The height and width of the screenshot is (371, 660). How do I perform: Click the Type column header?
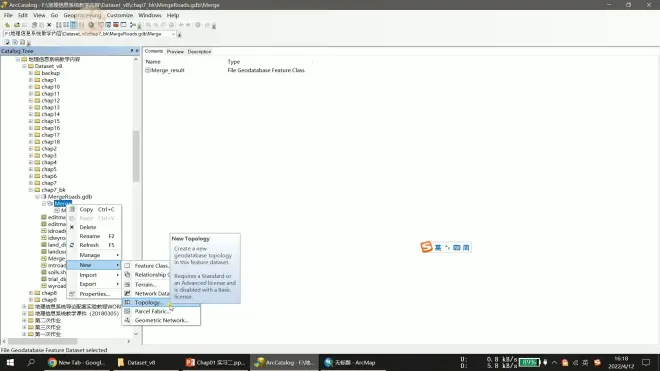pyautogui.click(x=234, y=61)
